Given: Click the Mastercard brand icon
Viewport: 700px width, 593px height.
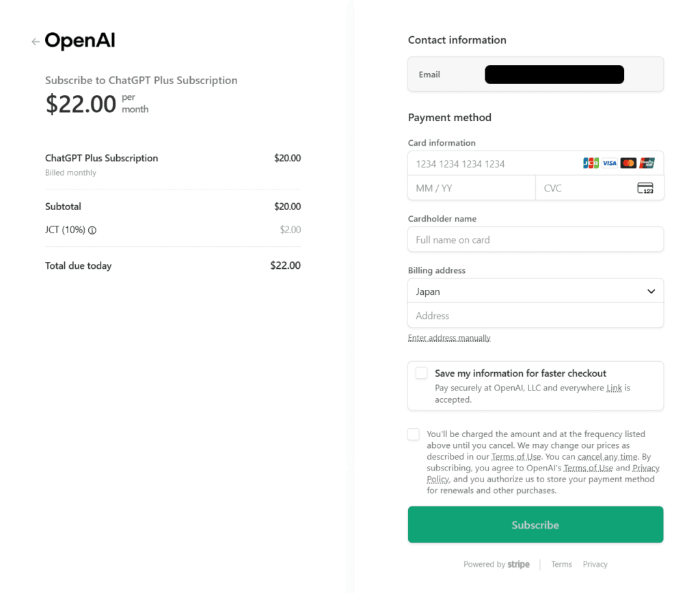Looking at the screenshot, I should pos(628,163).
